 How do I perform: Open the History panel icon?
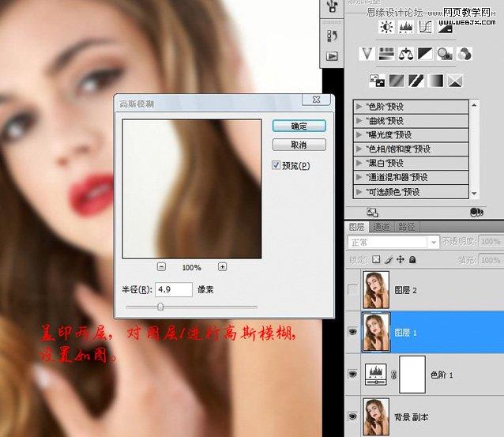[332, 36]
